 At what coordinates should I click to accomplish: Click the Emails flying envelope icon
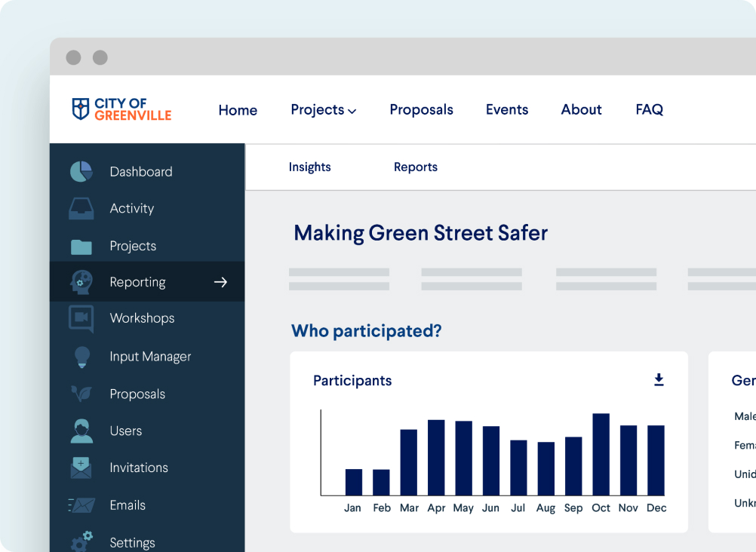point(81,505)
